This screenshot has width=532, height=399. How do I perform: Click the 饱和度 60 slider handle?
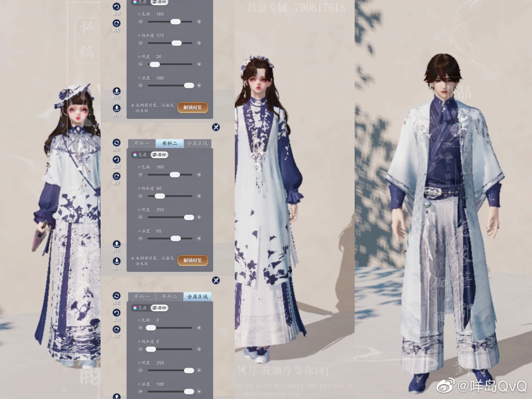[x=160, y=196]
